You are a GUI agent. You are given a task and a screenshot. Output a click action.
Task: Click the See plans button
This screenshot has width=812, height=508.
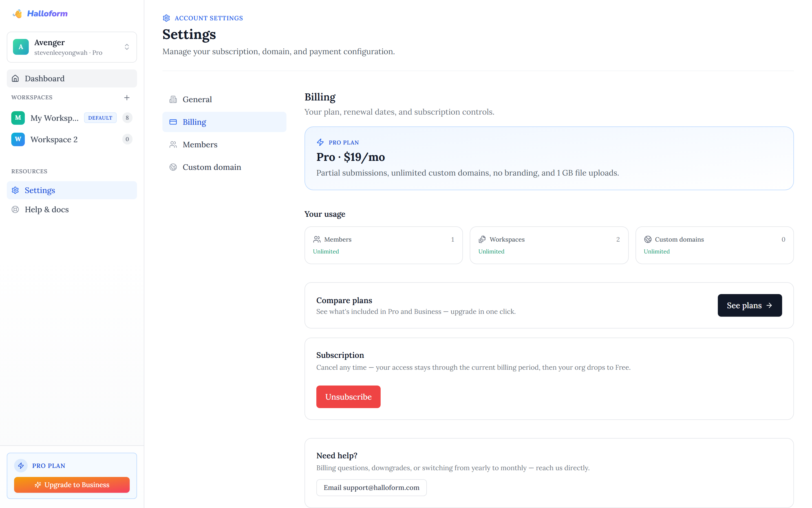[x=750, y=305]
